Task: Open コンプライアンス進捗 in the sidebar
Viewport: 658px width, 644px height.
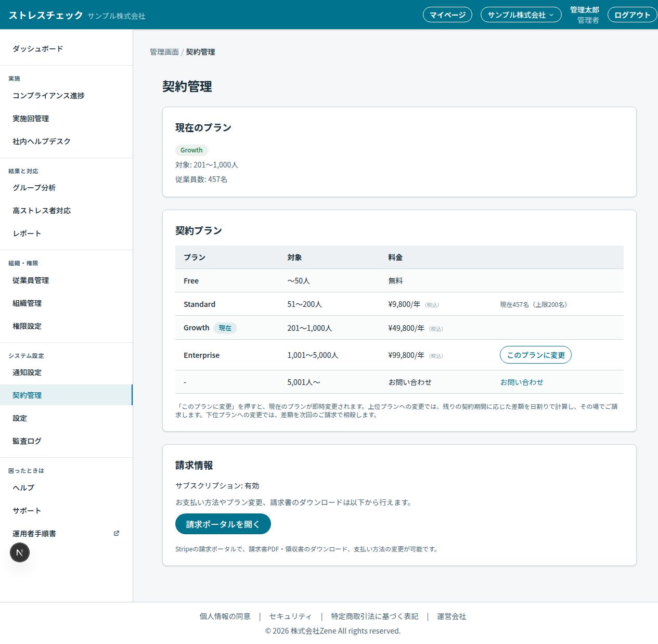Action: 66,96
